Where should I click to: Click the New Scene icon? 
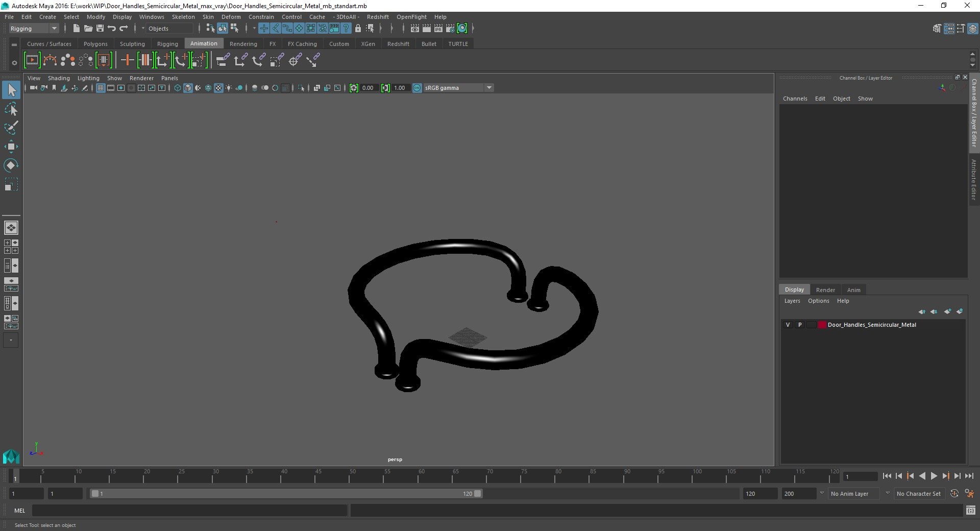click(76, 29)
